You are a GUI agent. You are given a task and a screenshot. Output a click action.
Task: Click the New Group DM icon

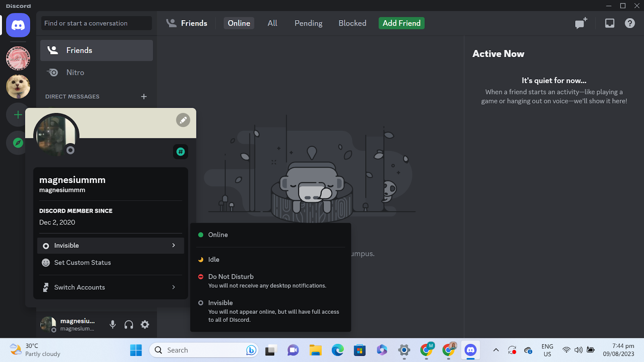[581, 23]
